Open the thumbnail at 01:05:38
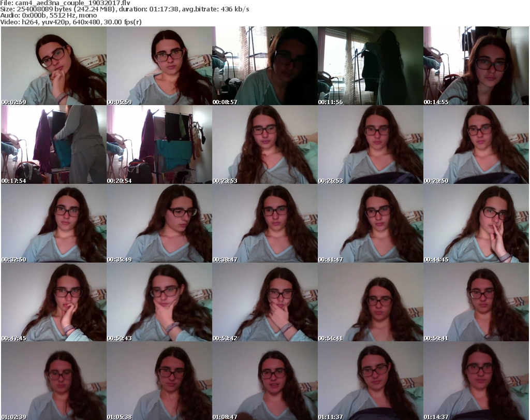The width and height of the screenshot is (530, 420). (159, 381)
